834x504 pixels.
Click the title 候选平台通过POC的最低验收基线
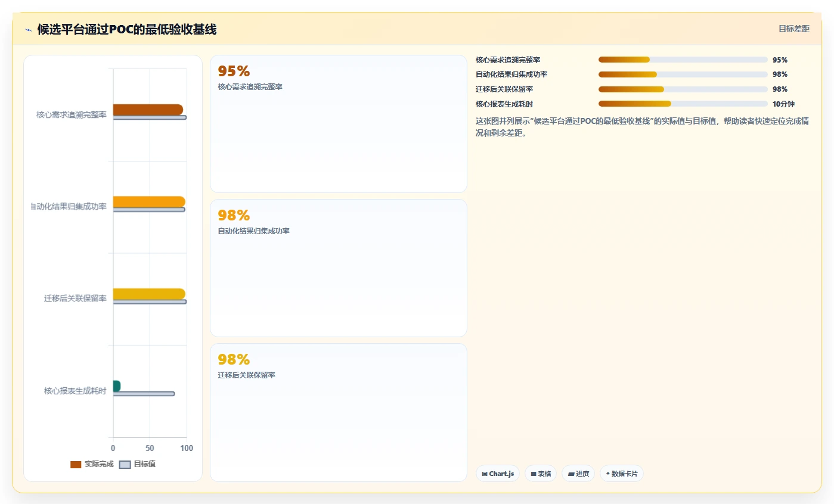point(126,29)
